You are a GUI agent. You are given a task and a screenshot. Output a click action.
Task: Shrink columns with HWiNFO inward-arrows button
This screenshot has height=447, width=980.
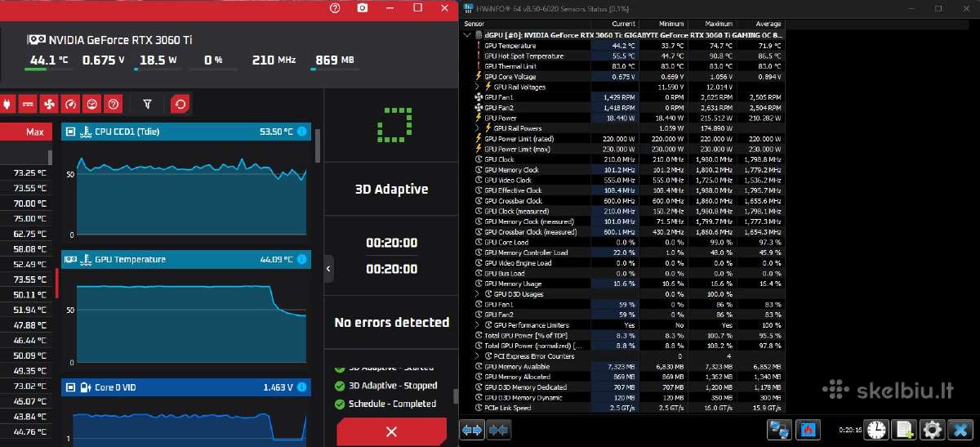click(x=497, y=429)
